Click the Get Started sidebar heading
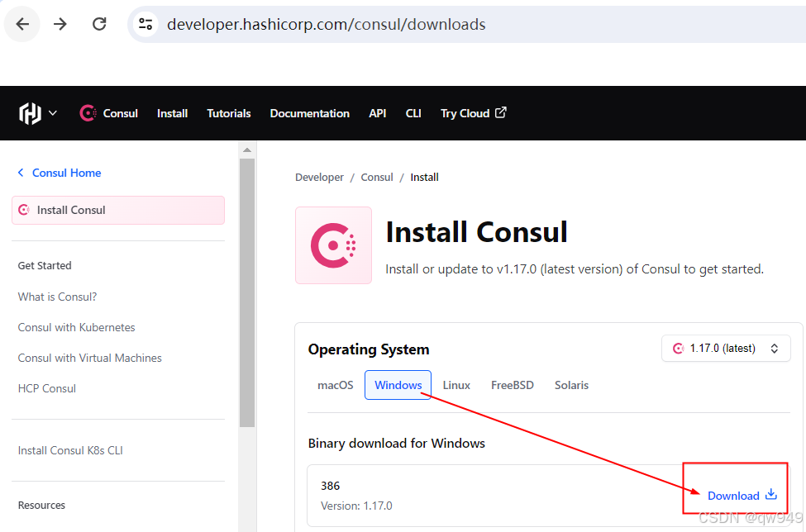This screenshot has height=532, width=806. tap(45, 265)
